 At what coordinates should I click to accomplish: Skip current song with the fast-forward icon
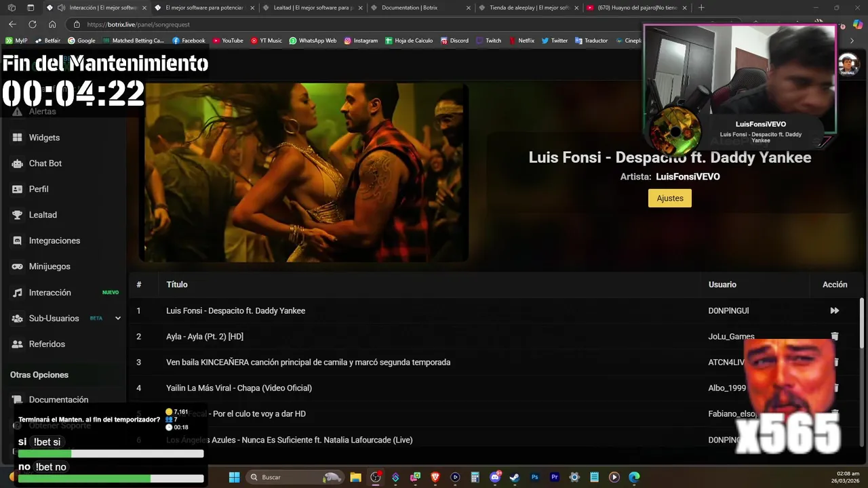click(835, 310)
